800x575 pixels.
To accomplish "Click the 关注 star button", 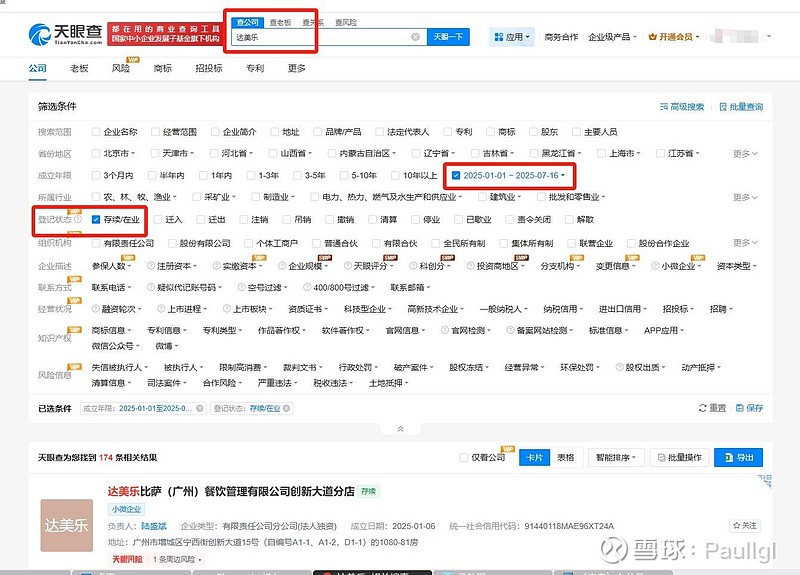I will tap(744, 525).
